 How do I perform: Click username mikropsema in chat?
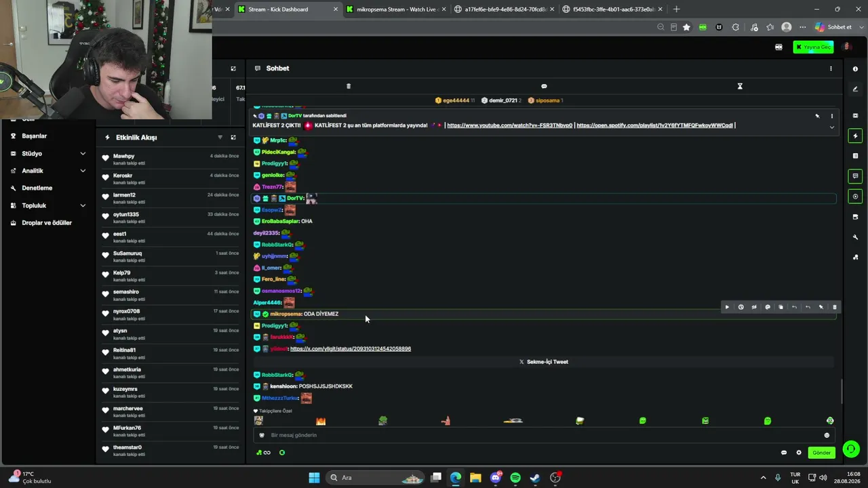point(285,314)
